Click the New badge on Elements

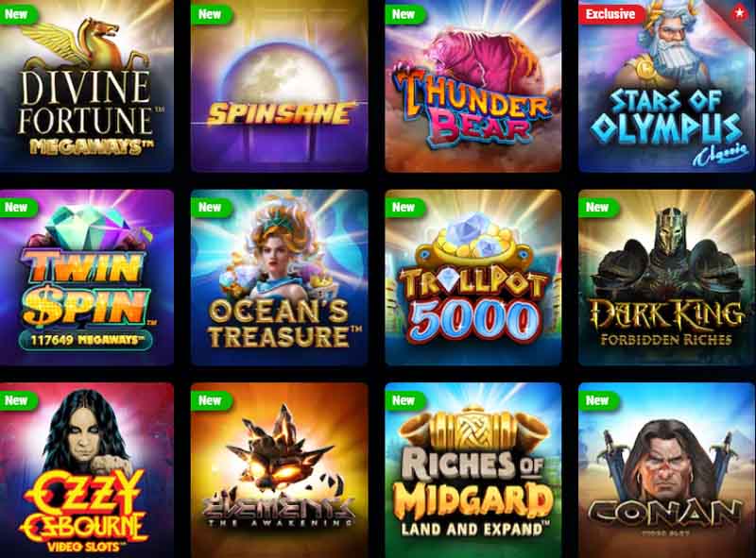click(212, 400)
